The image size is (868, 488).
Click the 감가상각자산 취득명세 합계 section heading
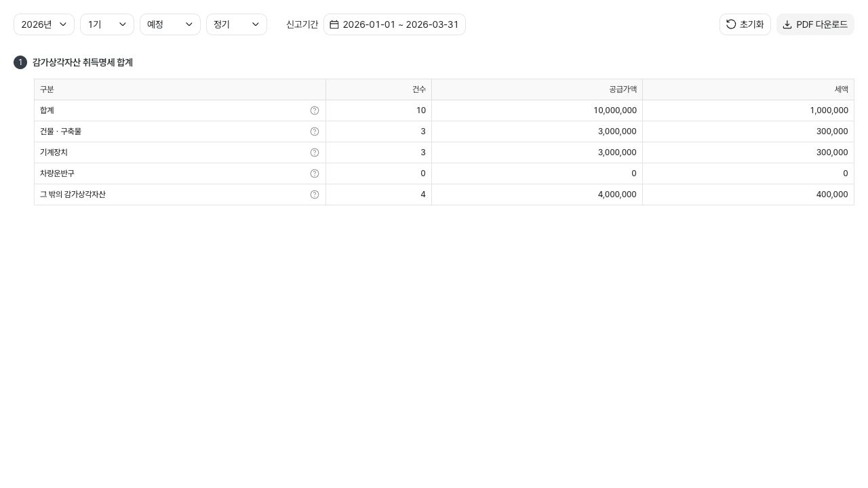point(83,62)
